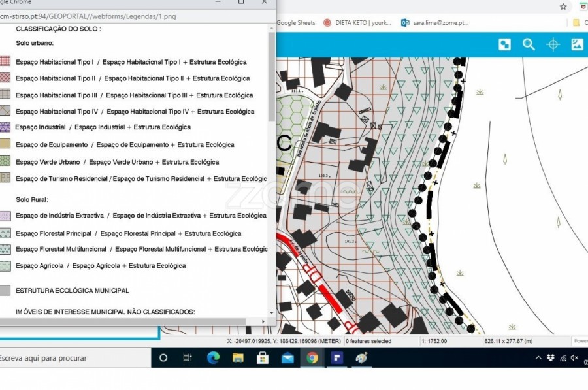Open File Explorer from the taskbar

tap(238, 358)
